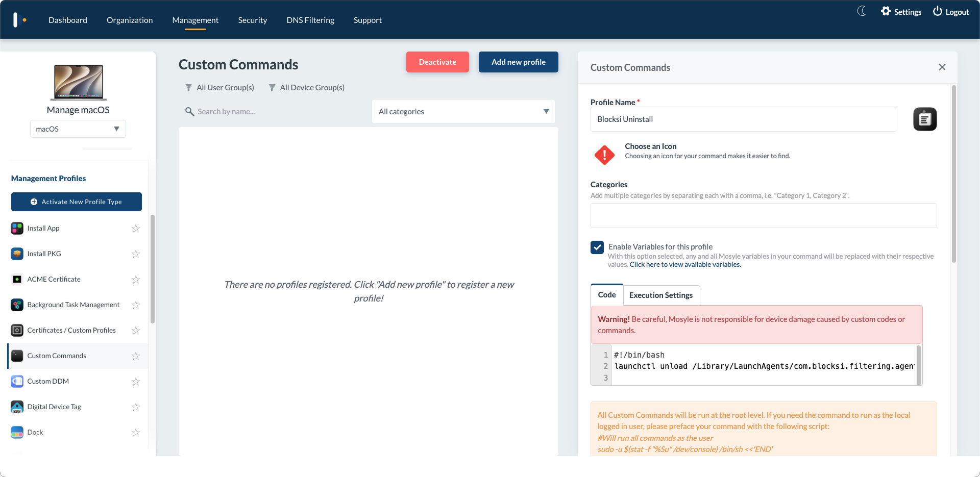Switch to the Code tab

(607, 295)
